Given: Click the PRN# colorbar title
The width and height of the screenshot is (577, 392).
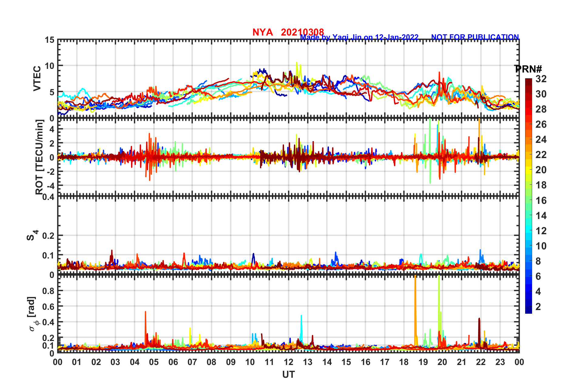Looking at the screenshot, I should tap(528, 69).
